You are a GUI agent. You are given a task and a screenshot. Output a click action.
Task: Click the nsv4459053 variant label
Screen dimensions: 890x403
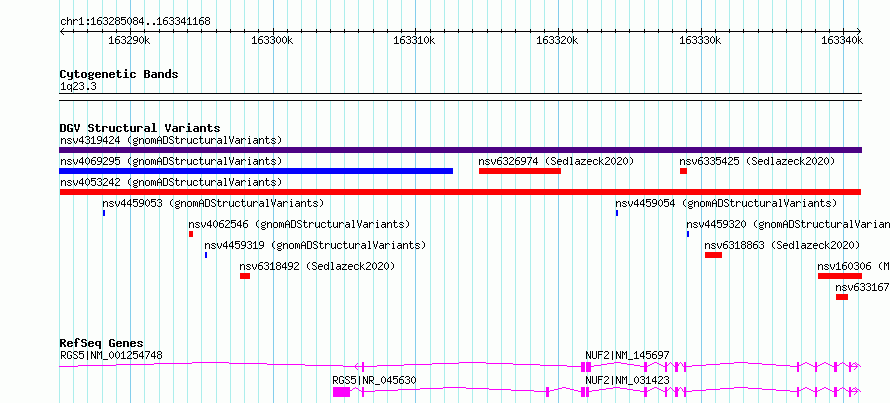point(213,203)
